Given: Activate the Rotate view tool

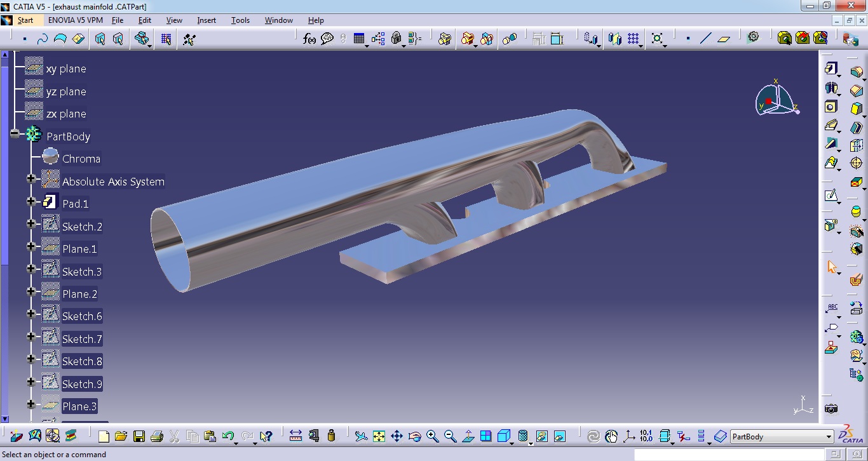Looking at the screenshot, I should pos(414,436).
